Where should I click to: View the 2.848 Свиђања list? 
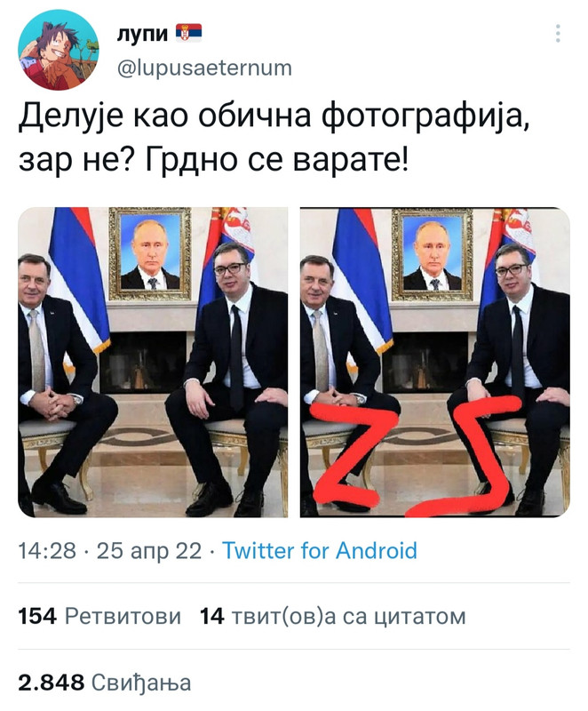(x=105, y=683)
